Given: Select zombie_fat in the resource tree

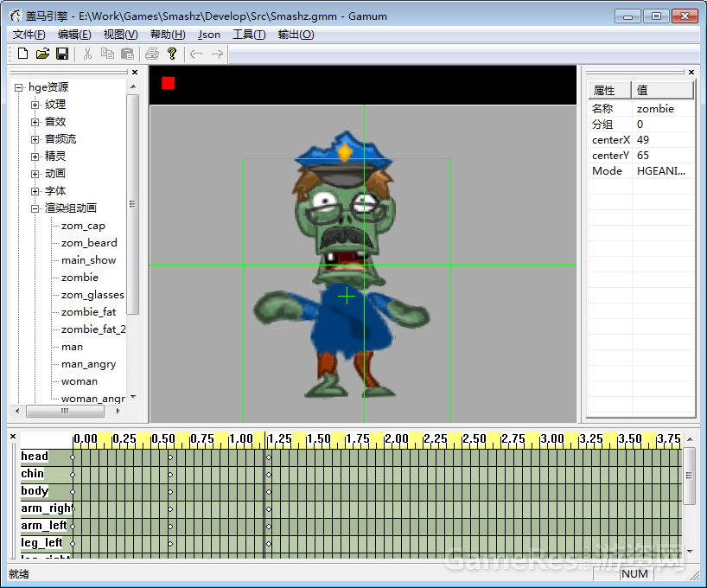Looking at the screenshot, I should [88, 312].
